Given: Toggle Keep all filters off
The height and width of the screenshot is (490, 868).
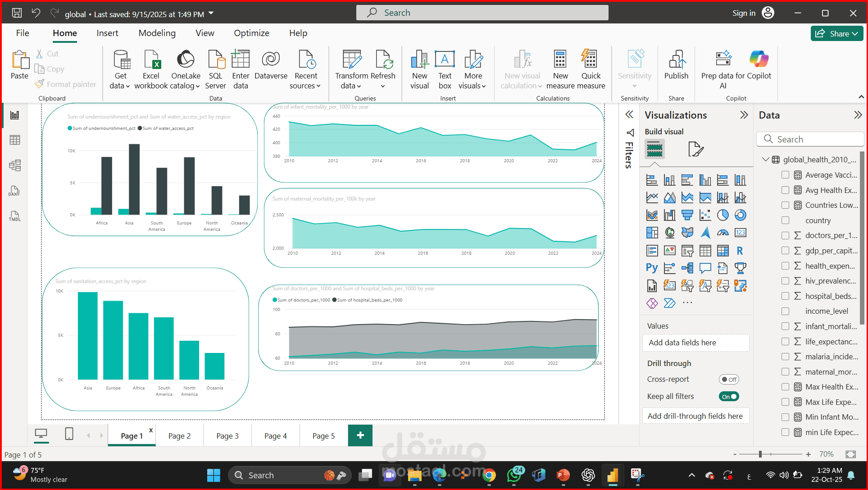Looking at the screenshot, I should click(x=729, y=396).
